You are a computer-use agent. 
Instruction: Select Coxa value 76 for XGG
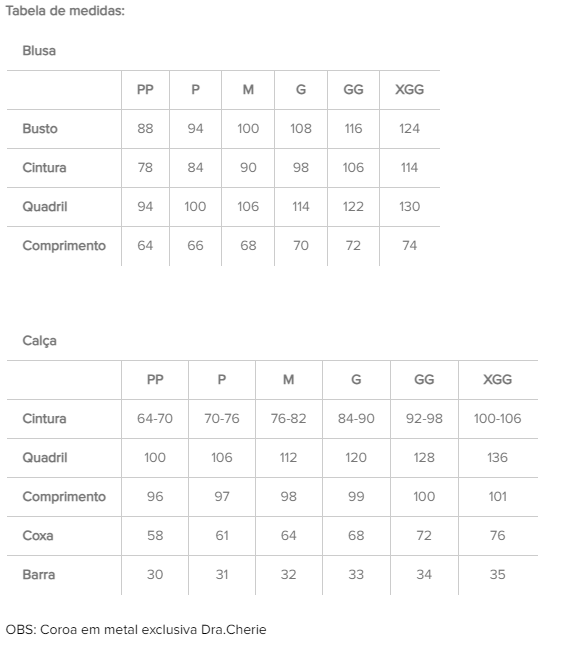coord(497,535)
